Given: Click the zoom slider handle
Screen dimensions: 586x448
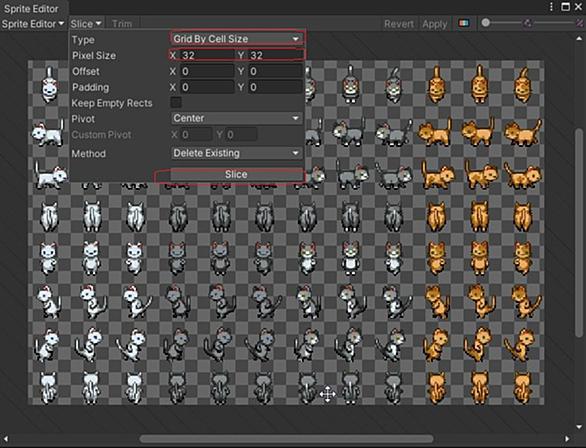Looking at the screenshot, I should coord(485,23).
